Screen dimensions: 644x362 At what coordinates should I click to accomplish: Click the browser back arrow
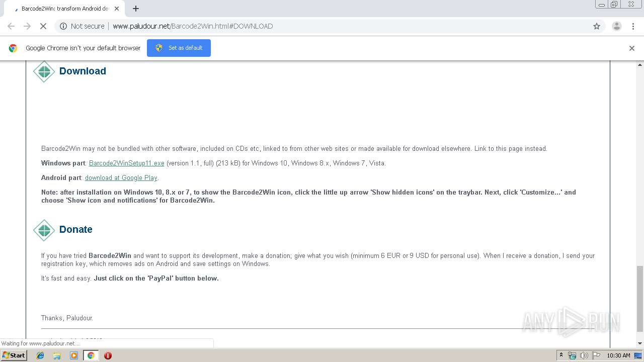click(11, 26)
